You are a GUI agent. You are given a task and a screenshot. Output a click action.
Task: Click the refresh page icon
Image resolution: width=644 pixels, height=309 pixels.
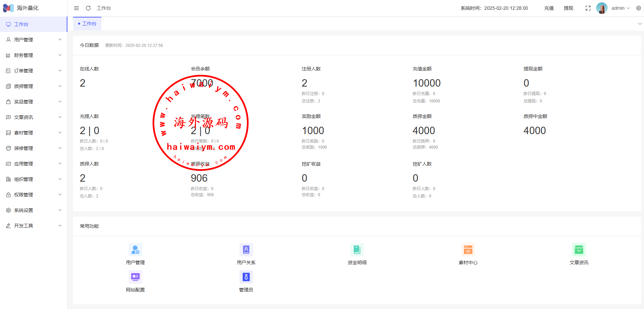coord(88,8)
